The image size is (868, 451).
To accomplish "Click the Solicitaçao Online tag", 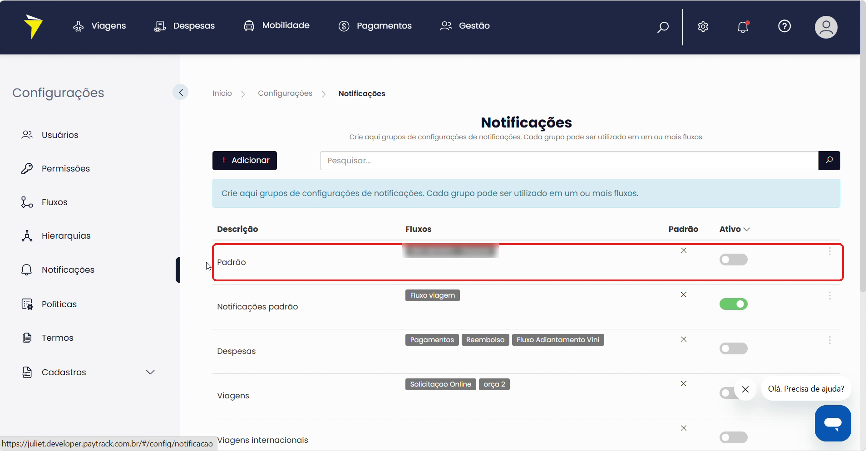I will coord(441,384).
